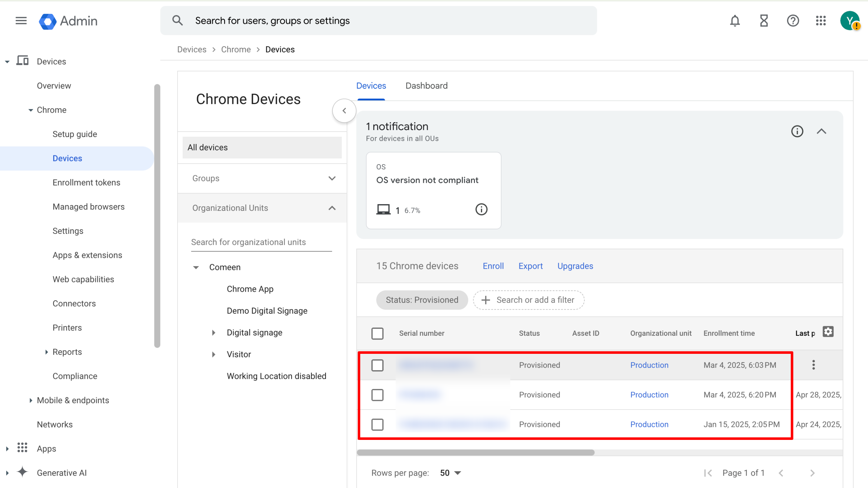Go to the previous page of results
The width and height of the screenshot is (868, 488).
[x=781, y=473]
